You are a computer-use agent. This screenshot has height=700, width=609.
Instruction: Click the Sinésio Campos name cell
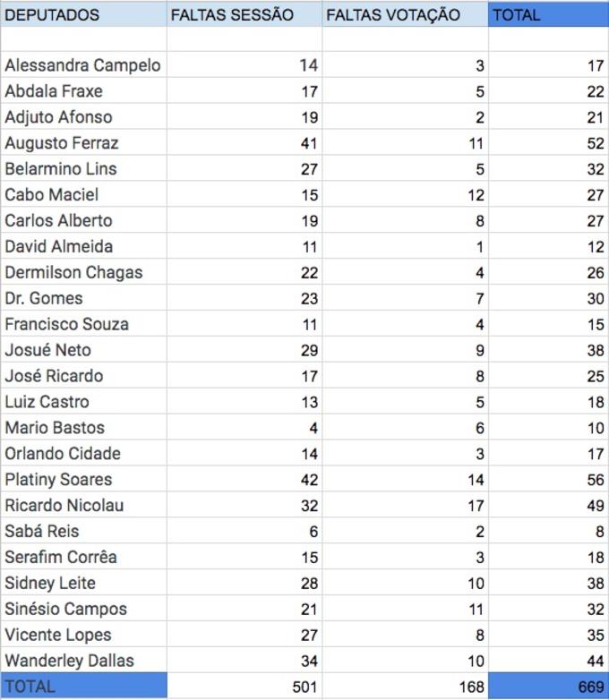click(x=83, y=610)
